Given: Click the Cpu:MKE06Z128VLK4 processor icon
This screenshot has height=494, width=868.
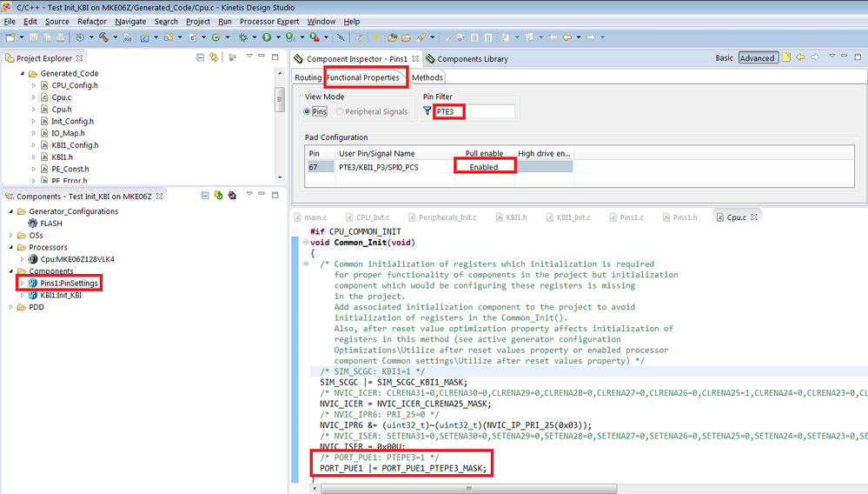Looking at the screenshot, I should tap(33, 259).
